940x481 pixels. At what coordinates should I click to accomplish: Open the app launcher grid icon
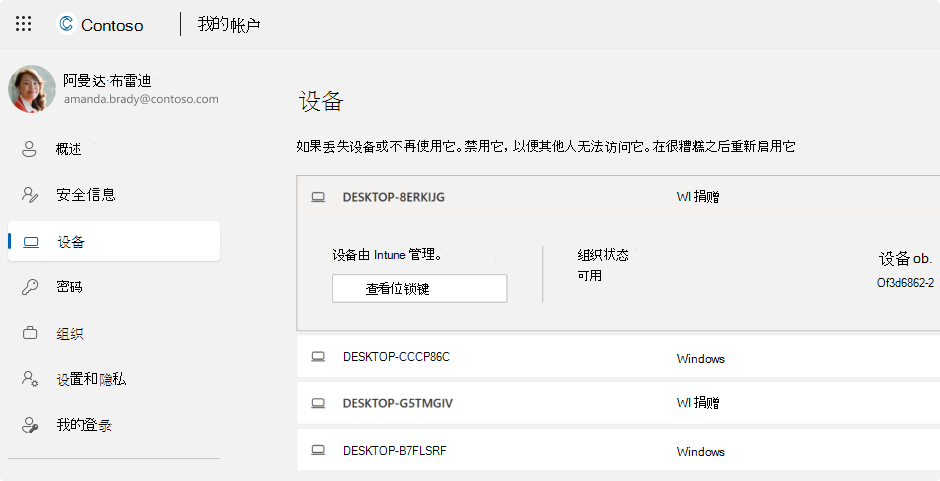point(23,23)
